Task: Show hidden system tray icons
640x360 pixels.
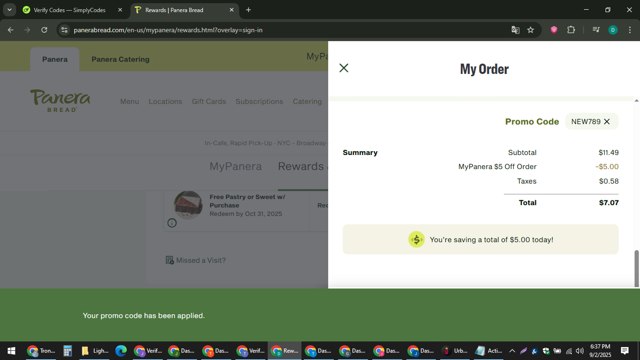Action: click(x=512, y=351)
